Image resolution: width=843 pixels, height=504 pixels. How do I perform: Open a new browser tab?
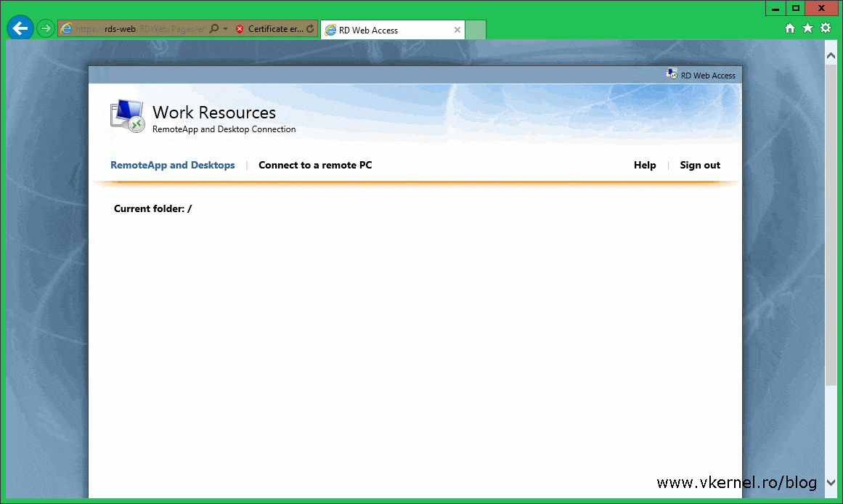coord(473,30)
